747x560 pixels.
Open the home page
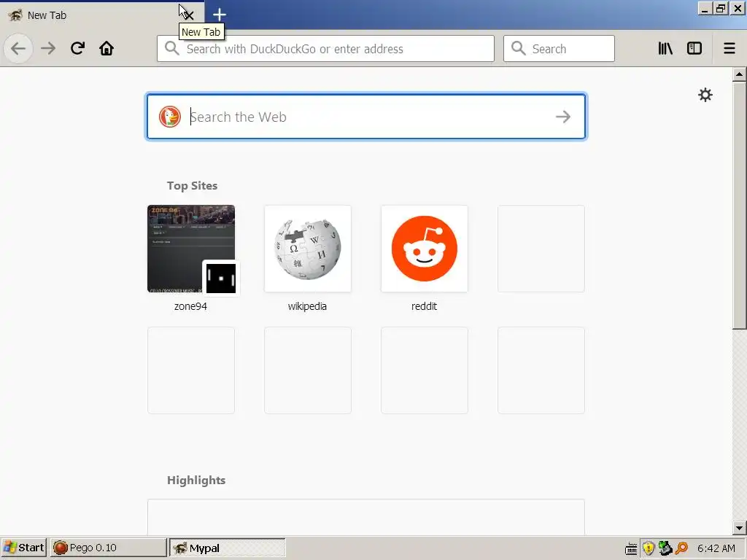[107, 48]
